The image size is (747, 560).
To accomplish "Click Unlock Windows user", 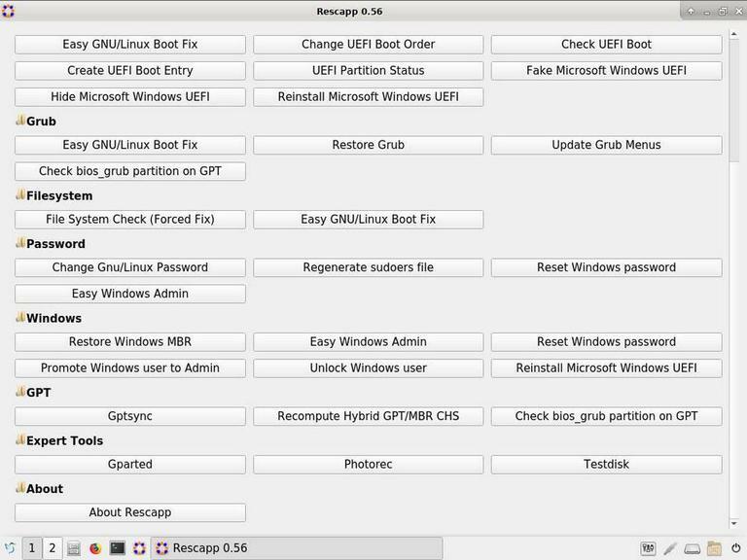I will pos(369,367).
